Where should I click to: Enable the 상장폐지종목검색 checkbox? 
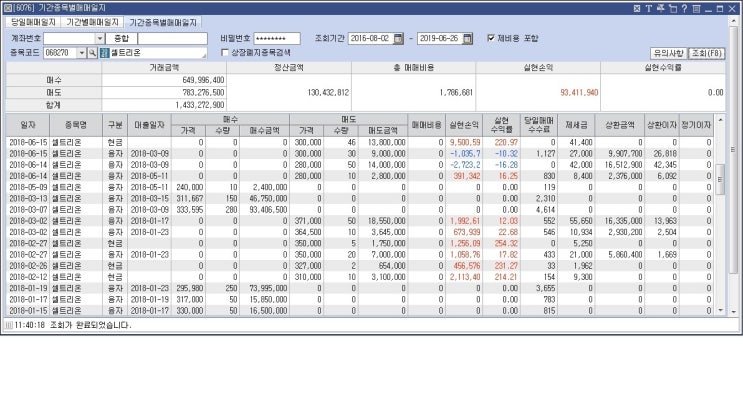(x=225, y=53)
